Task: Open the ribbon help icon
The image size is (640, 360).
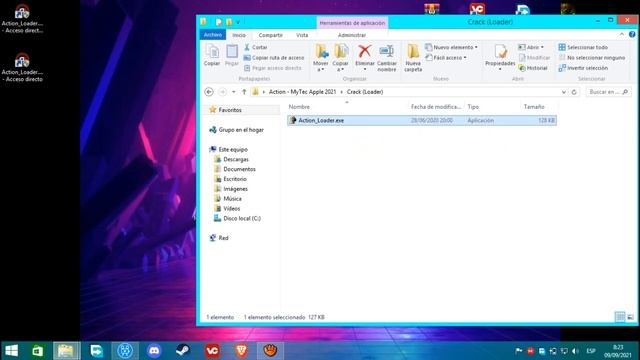Action: [632, 35]
